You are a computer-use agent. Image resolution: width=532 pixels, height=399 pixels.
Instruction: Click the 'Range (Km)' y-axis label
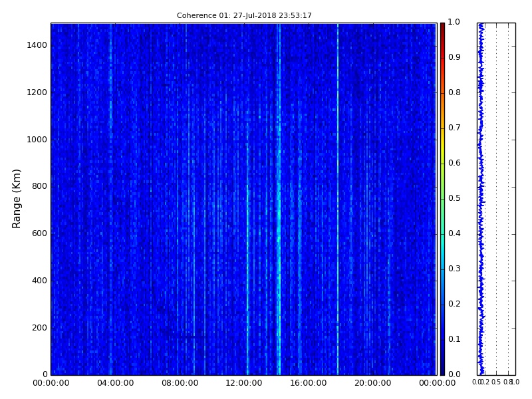point(16,199)
